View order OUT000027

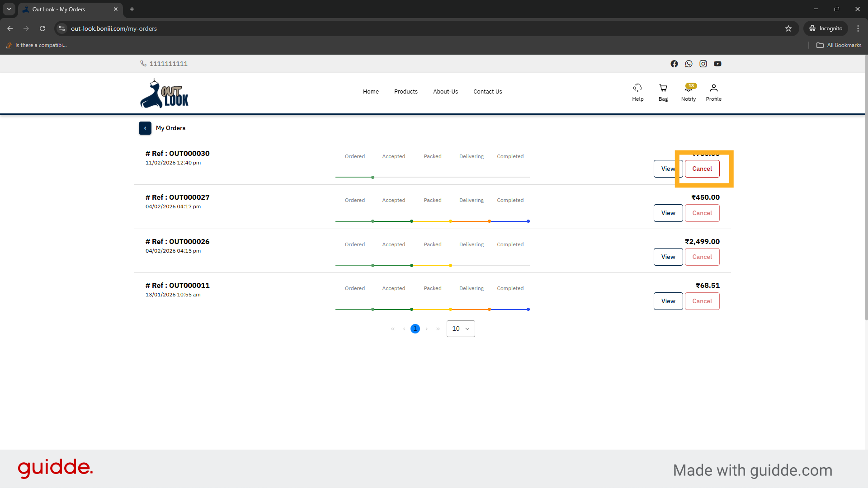(668, 213)
